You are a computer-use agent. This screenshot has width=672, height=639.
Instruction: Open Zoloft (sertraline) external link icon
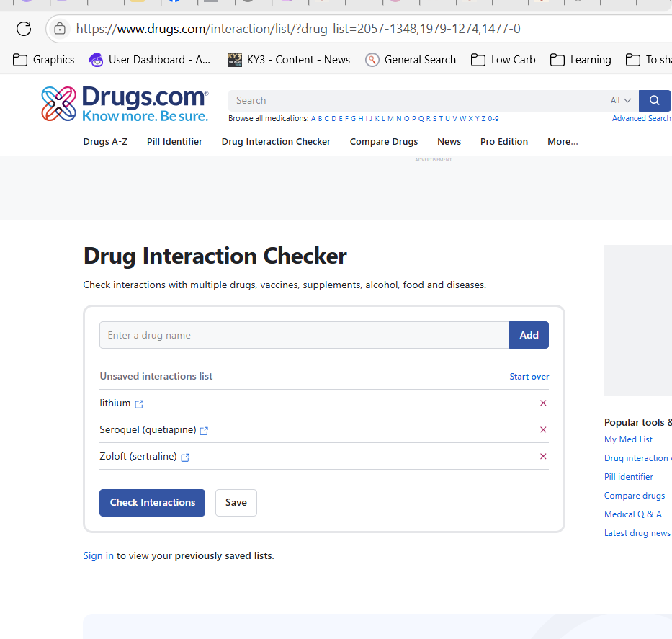pyautogui.click(x=185, y=457)
